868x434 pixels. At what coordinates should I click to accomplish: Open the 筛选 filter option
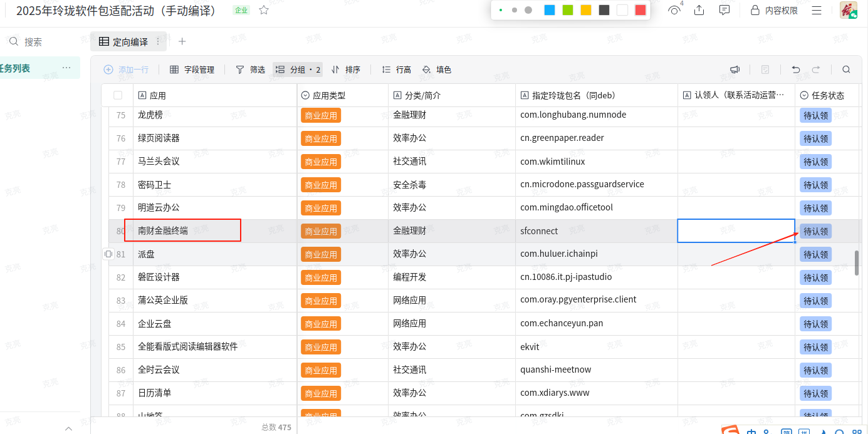coord(250,70)
